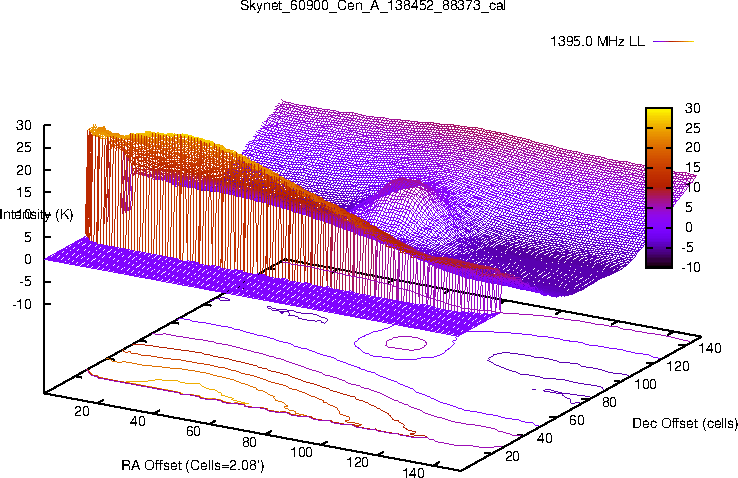The height and width of the screenshot is (478, 738).
Task: Click the intensity axis tick label 30
Action: coord(24,125)
